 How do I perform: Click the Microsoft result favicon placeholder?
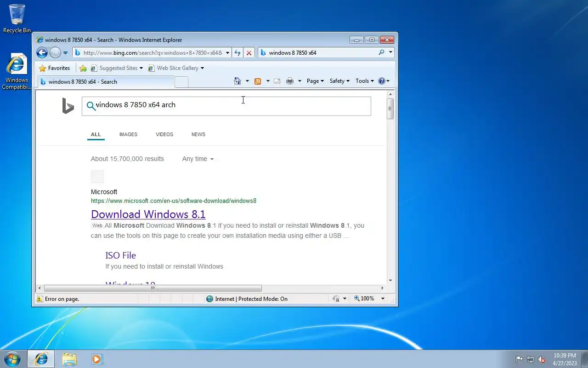[97, 177]
